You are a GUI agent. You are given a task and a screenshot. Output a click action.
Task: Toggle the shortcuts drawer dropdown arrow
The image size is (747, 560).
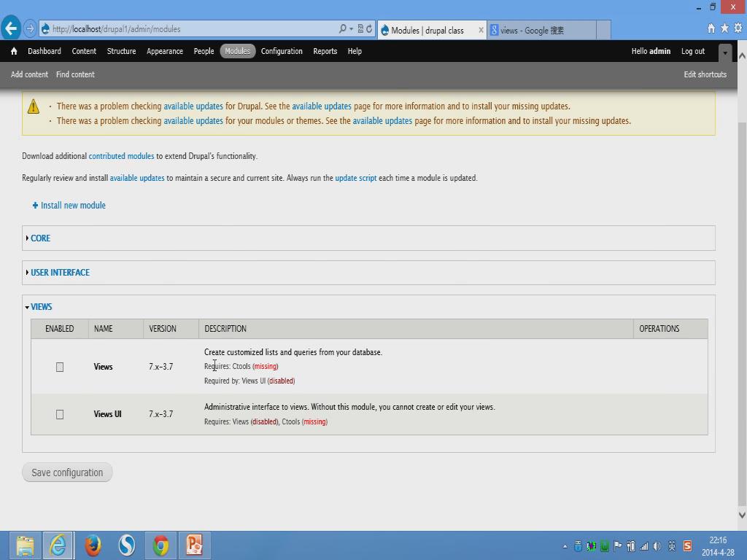[724, 52]
